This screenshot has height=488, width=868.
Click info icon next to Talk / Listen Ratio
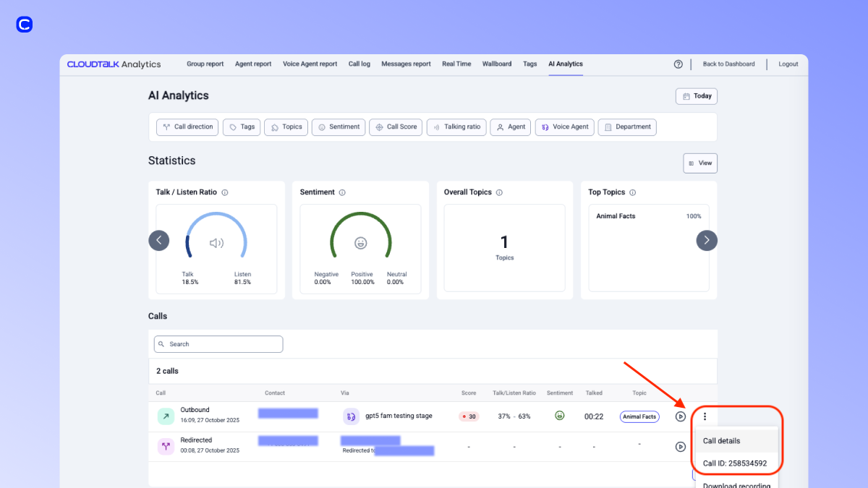225,192
